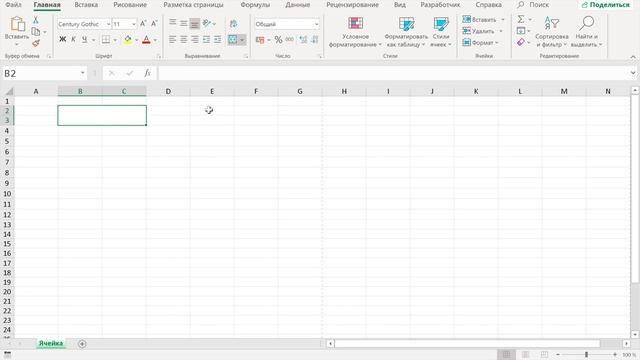Expand the Name Box dropdown arrow
Screen dimensions: 640x360
[82, 73]
